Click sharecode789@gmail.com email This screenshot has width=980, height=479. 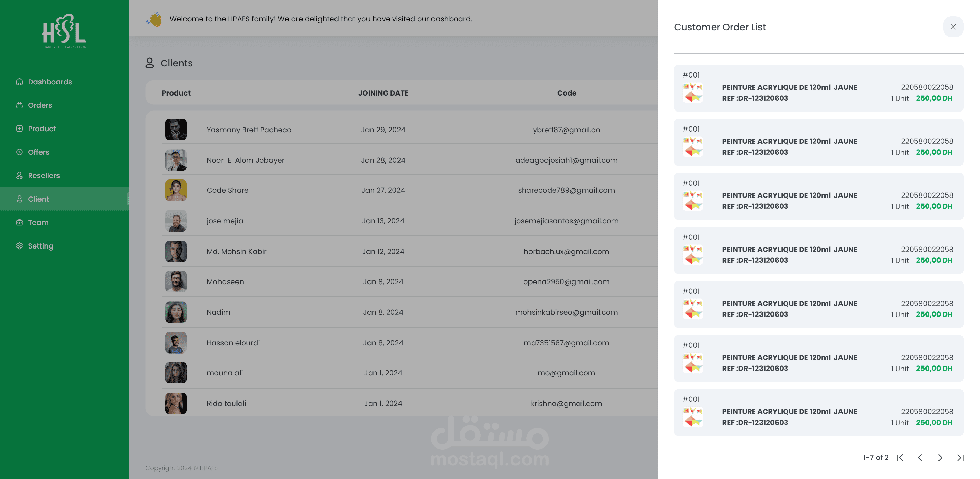(x=566, y=190)
